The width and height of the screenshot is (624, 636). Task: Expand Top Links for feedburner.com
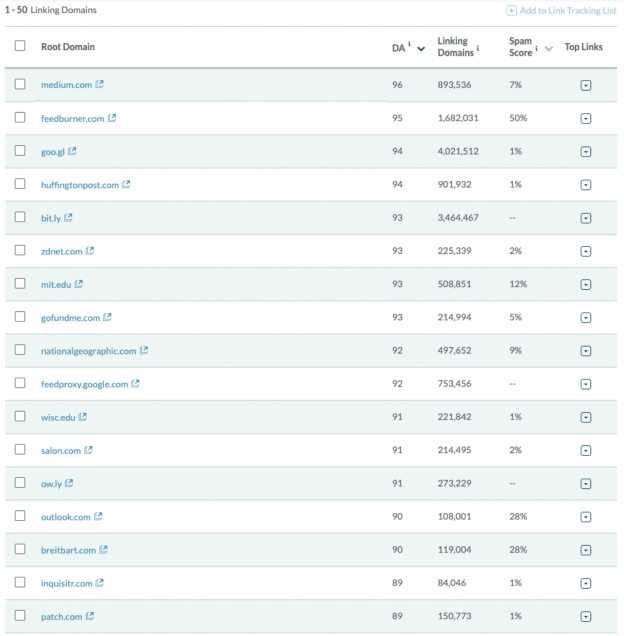pyautogui.click(x=585, y=118)
